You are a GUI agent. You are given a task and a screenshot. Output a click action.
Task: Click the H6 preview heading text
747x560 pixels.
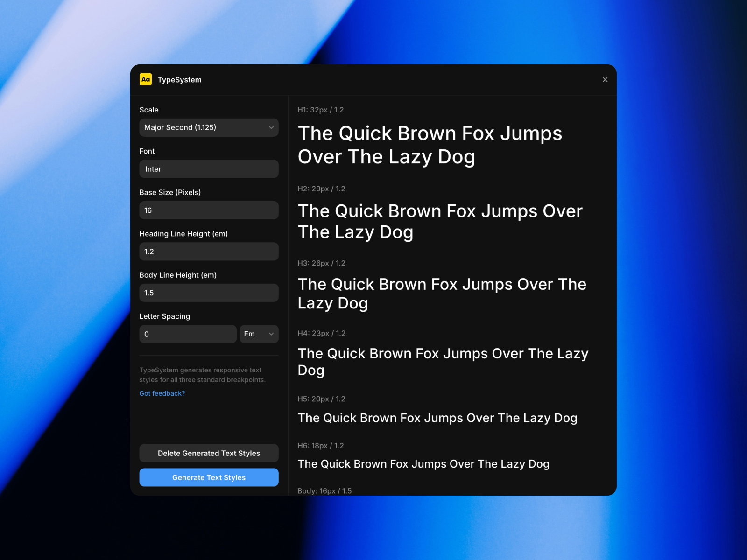click(x=423, y=464)
